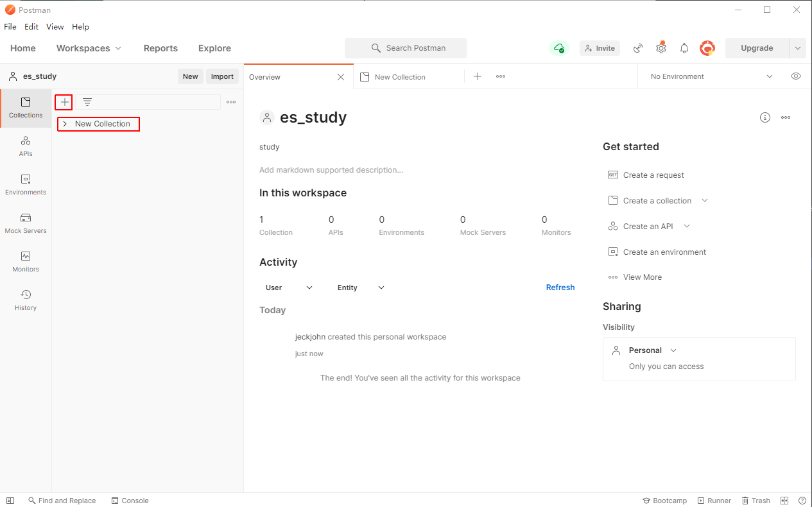Switch to the New Collection tab
Image resolution: width=812 pixels, height=507 pixels.
(x=399, y=77)
